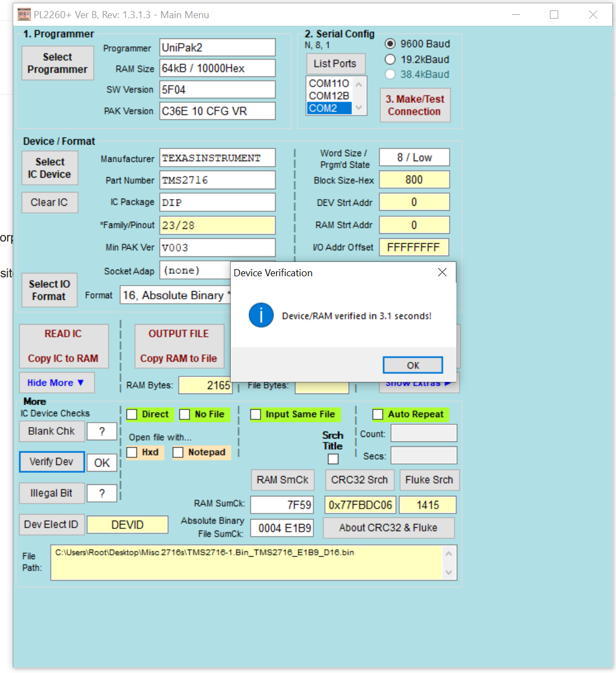
Task: Tick the Input Same File checkbox
Action: click(x=255, y=414)
